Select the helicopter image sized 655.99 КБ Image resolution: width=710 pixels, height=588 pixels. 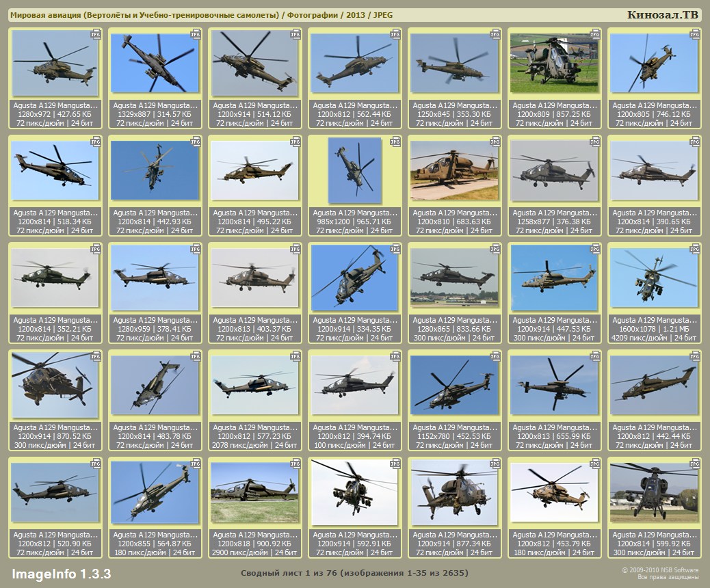coord(554,386)
